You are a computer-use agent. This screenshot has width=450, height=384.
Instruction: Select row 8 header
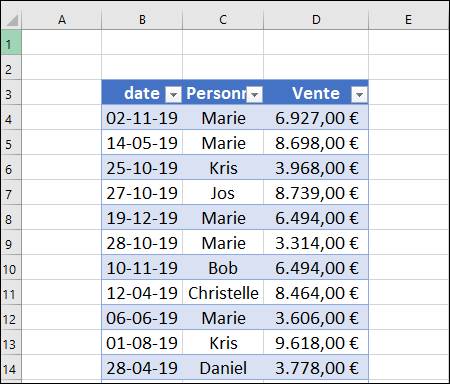click(x=11, y=217)
